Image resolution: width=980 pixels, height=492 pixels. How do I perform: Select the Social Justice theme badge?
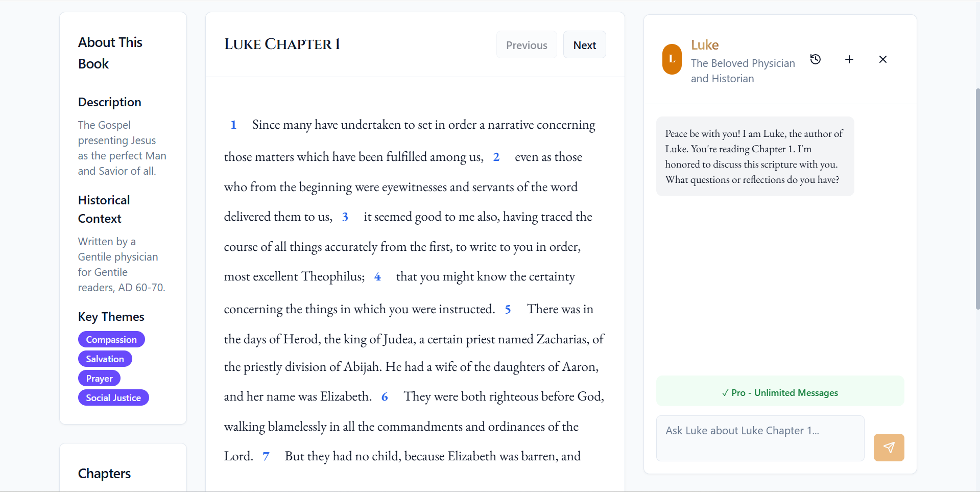(x=113, y=397)
